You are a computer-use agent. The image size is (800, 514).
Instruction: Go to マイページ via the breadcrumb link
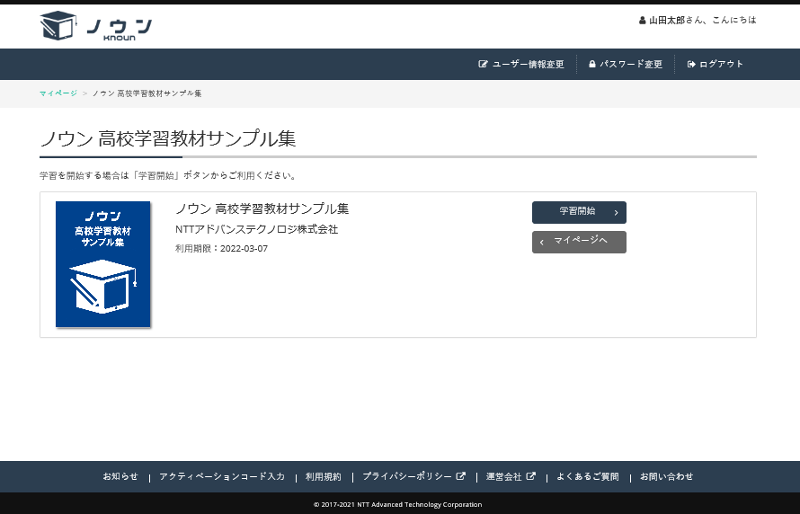pyautogui.click(x=58, y=93)
